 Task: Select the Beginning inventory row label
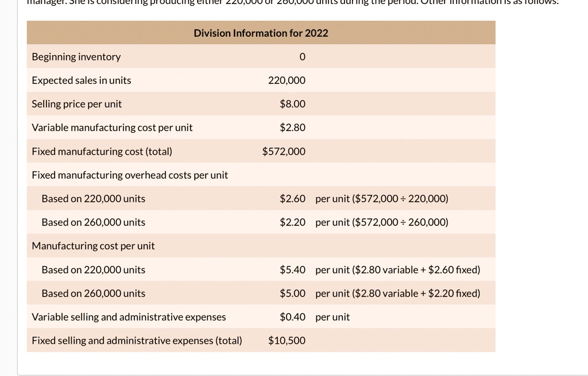[76, 57]
